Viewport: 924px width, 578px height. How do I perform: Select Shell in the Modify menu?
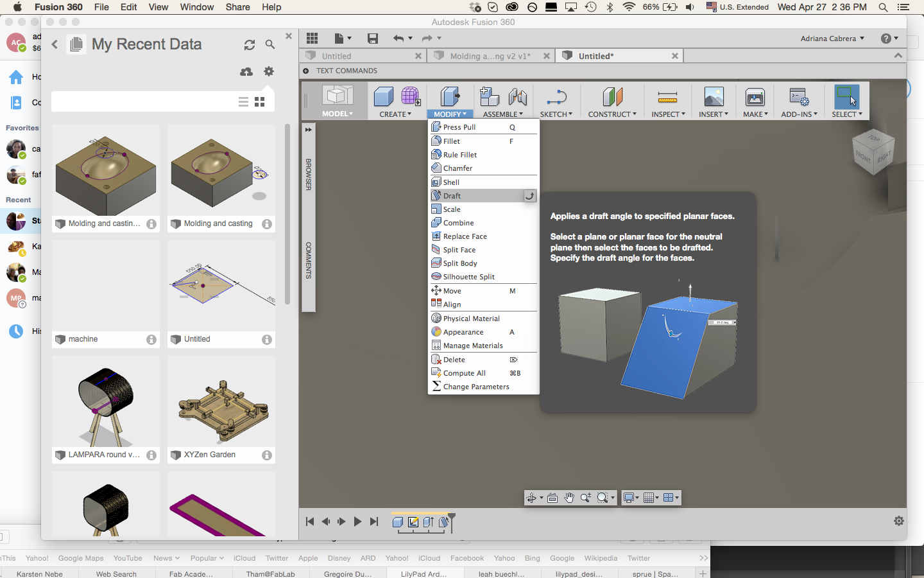[x=483, y=182]
